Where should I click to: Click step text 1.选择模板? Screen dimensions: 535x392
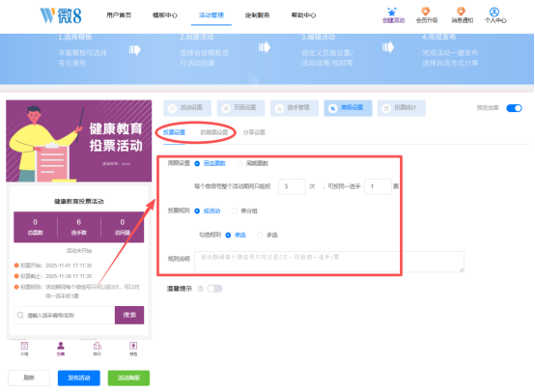75,37
